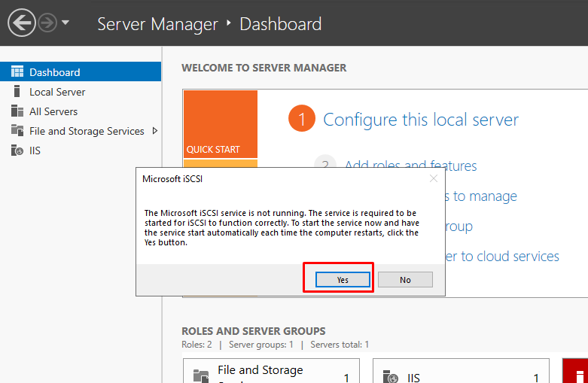Click the IIS role tile icon
Viewport: 588px width, 383px height.
(x=391, y=376)
